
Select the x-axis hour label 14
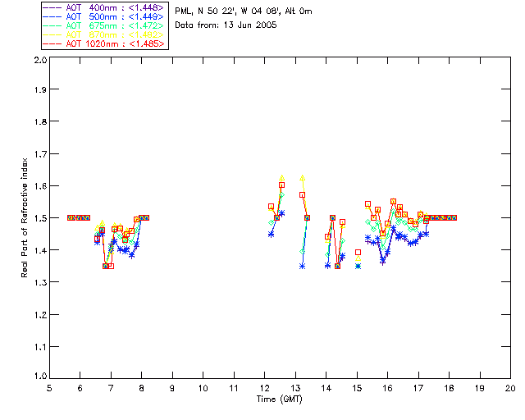326,388
